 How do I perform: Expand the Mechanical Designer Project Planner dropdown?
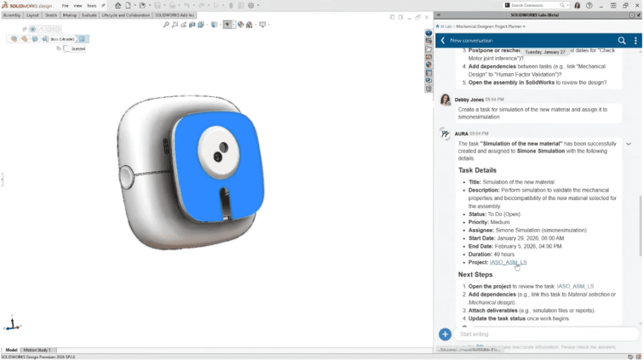click(524, 27)
